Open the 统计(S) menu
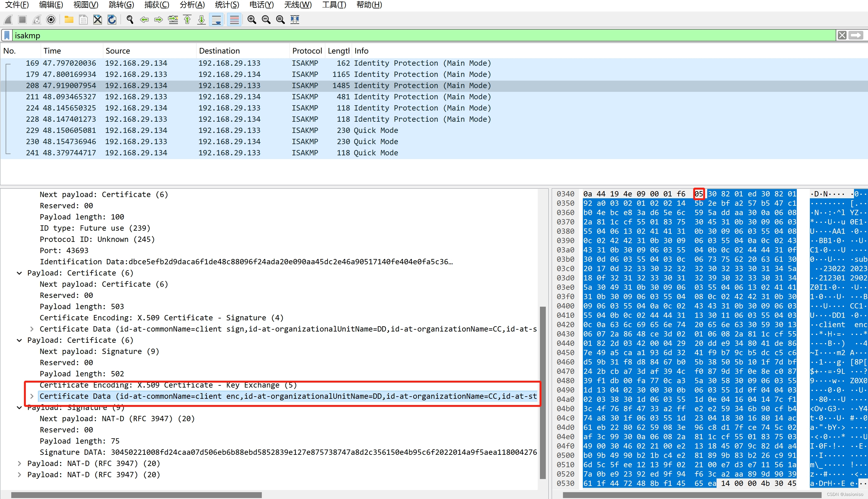This screenshot has width=868, height=499. [x=227, y=5]
